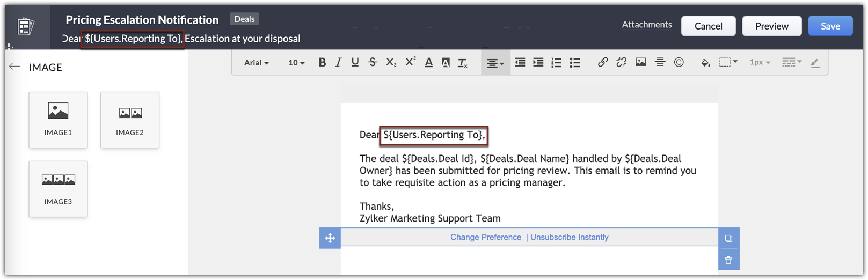Open the Attachments link
Viewport: 868px width, 280px height.
(x=646, y=25)
